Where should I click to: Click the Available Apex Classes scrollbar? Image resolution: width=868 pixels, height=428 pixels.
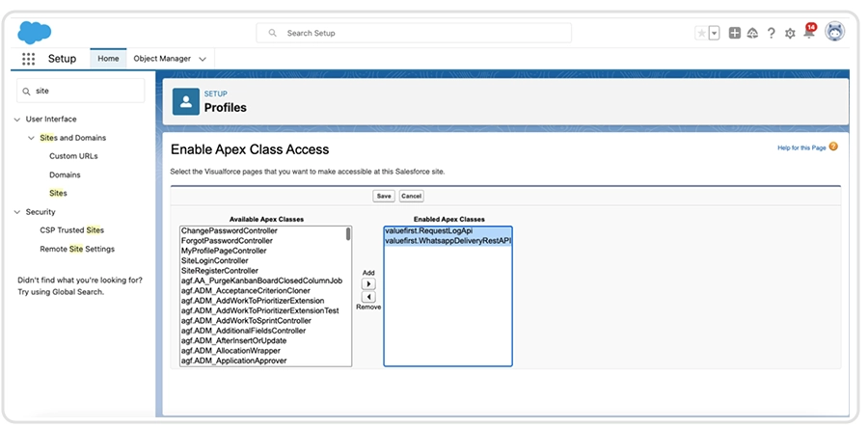348,234
